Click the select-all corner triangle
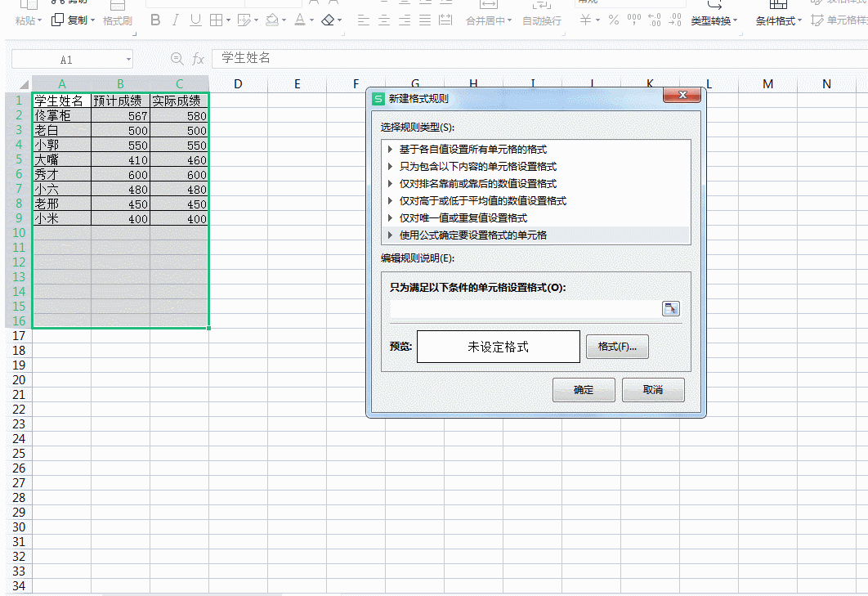Image resolution: width=868 pixels, height=596 pixels. pyautogui.click(x=23, y=84)
